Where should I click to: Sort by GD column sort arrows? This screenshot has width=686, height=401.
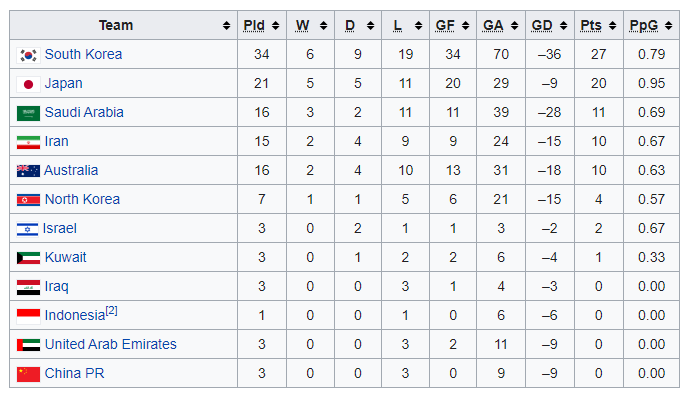[564, 25]
